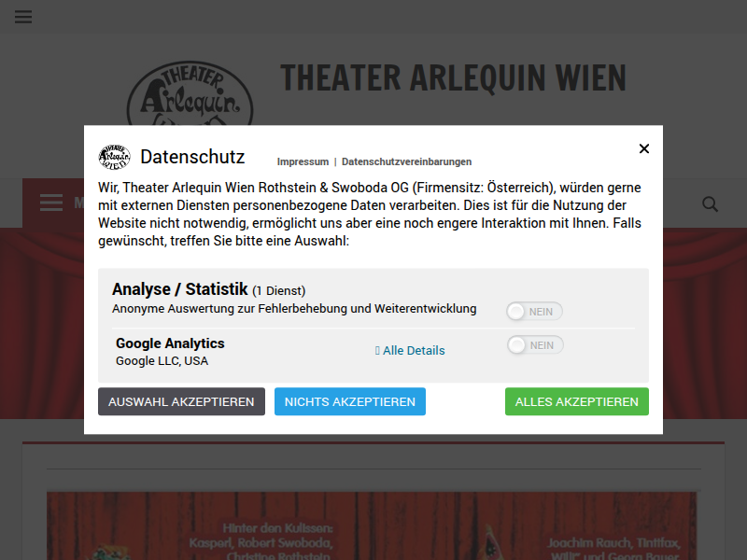Screen dimensions: 747x560
Task: Click AUSWAHL AKZEPTIEREN
Action: (181, 401)
